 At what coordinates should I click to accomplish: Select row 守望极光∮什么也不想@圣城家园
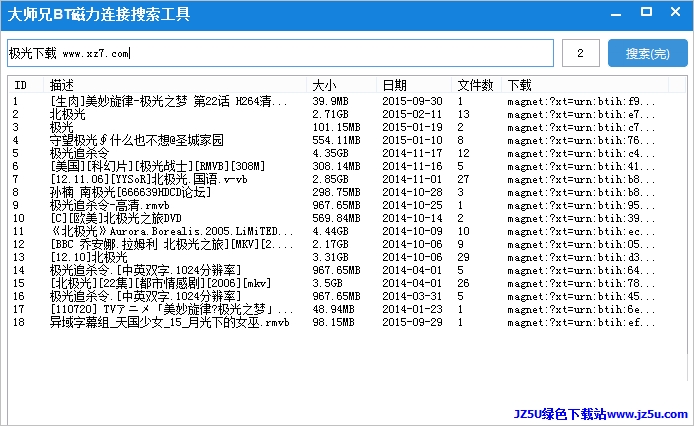tap(347, 140)
